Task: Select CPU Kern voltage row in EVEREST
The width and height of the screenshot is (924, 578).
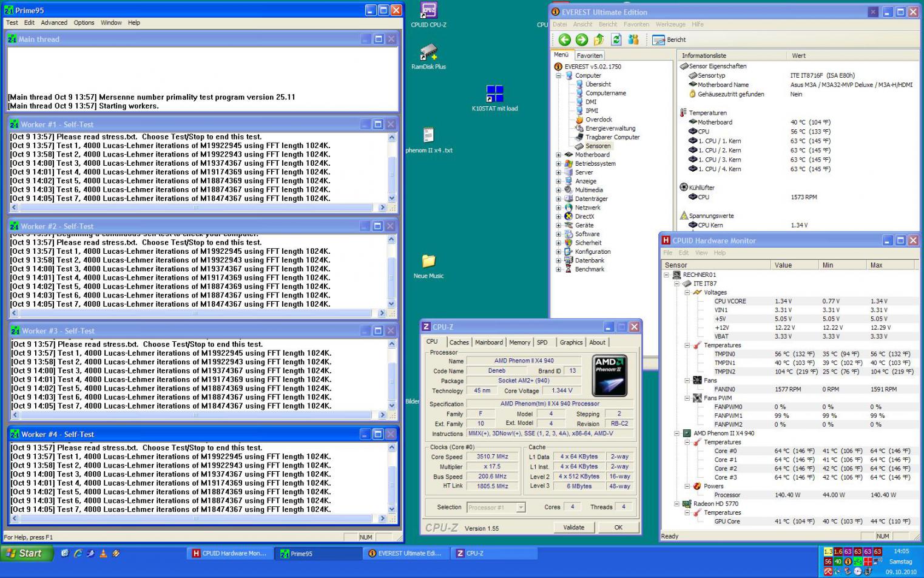Action: tap(798, 225)
